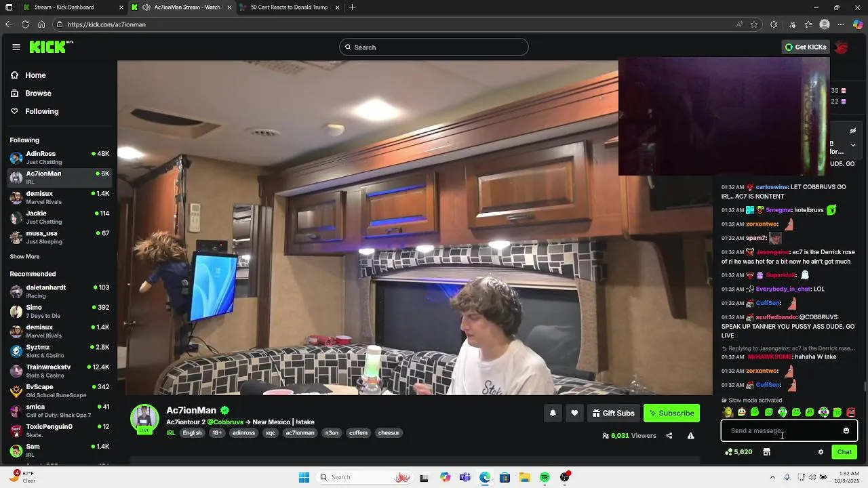Open File Explorer from taskbar
The height and width of the screenshot is (488, 868).
pyautogui.click(x=525, y=477)
